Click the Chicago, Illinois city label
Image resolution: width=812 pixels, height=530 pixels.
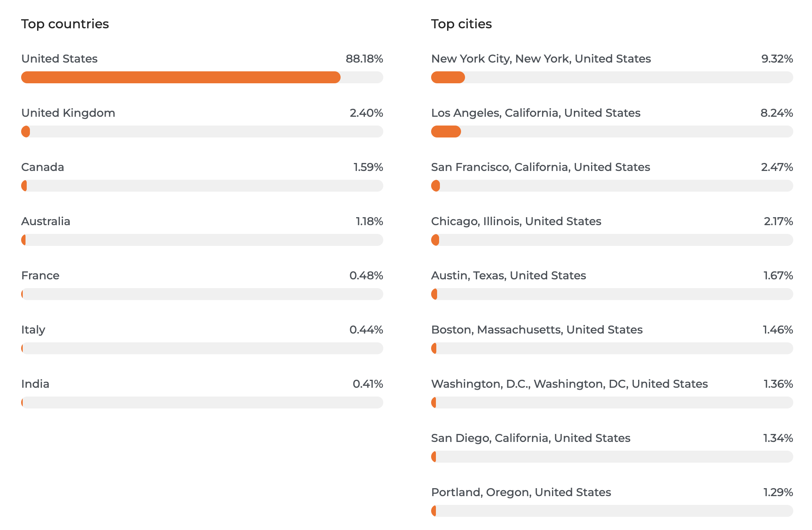coord(516,221)
